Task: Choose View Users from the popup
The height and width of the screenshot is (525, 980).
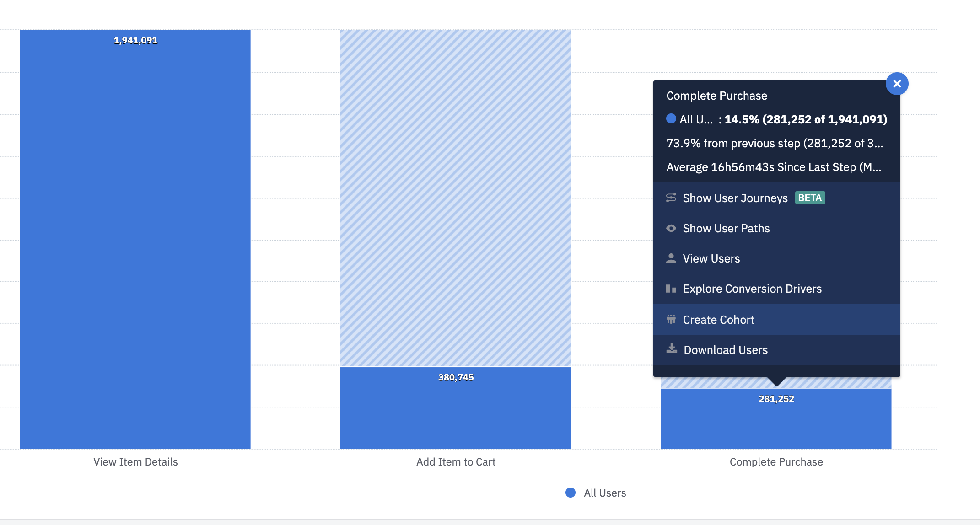Action: point(711,258)
